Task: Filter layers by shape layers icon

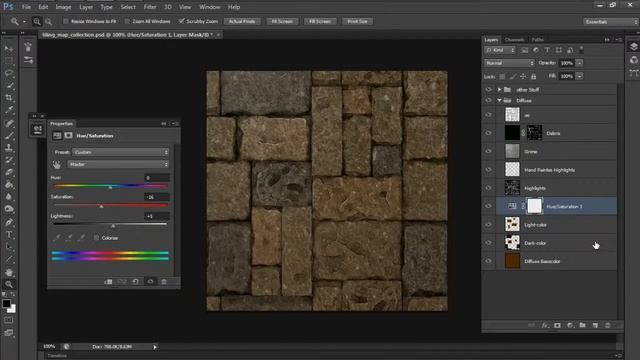Action: [559, 50]
